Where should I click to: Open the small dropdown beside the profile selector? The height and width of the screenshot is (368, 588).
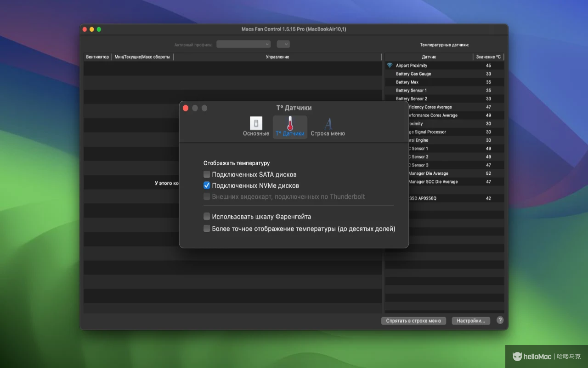click(283, 44)
